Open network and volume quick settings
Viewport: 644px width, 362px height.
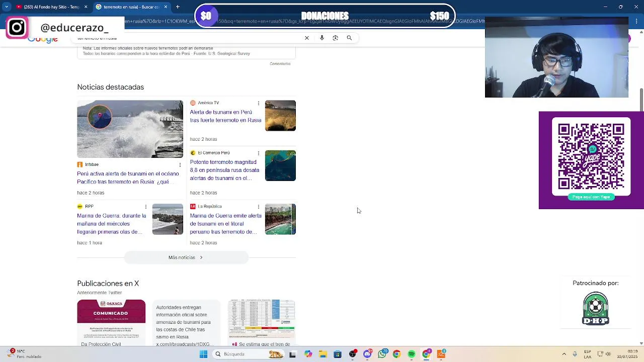604,354
